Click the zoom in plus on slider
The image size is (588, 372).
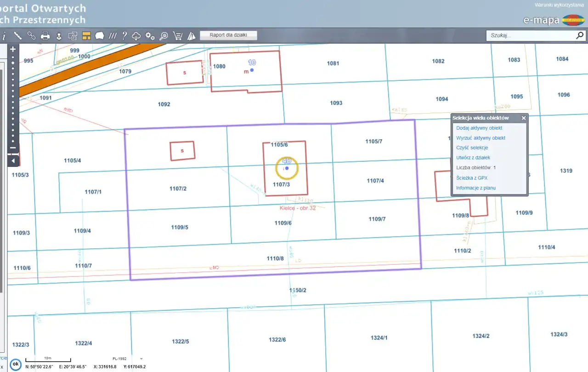(13, 49)
